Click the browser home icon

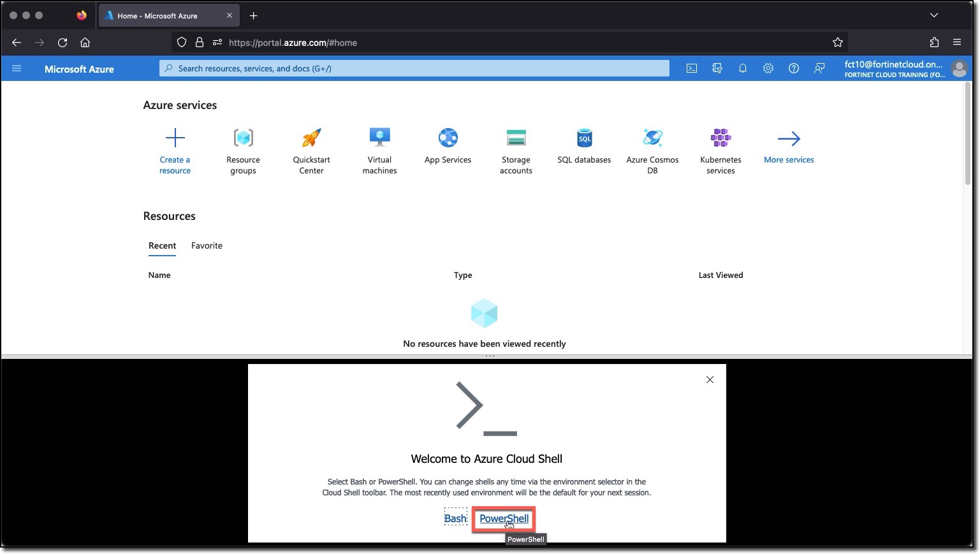[x=85, y=43]
